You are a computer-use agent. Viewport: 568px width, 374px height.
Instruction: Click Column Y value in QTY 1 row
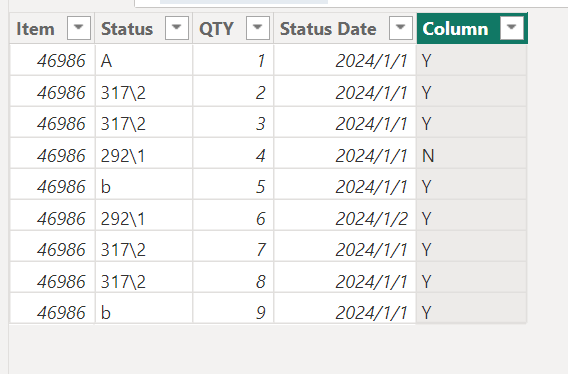(x=471, y=60)
